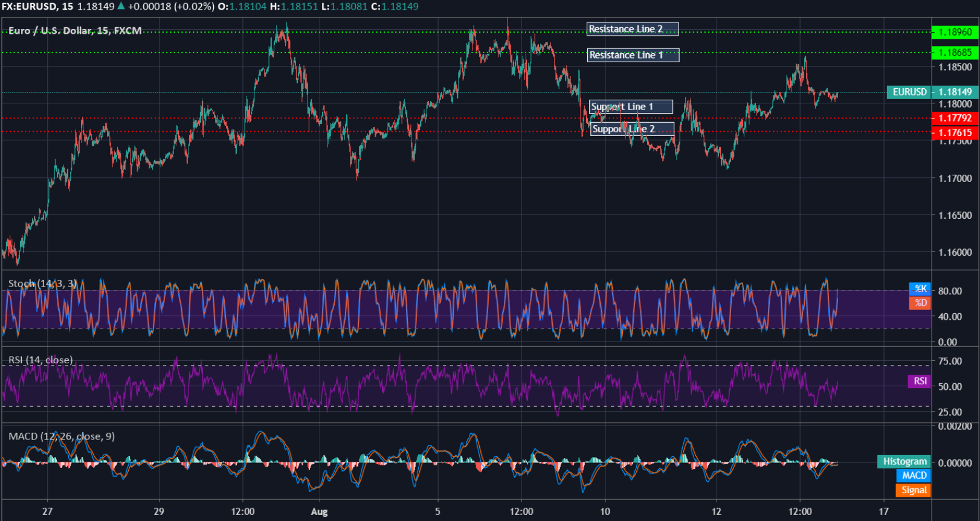Click the 75.00 RSI axis value
980x521 pixels.
pyautogui.click(x=950, y=361)
